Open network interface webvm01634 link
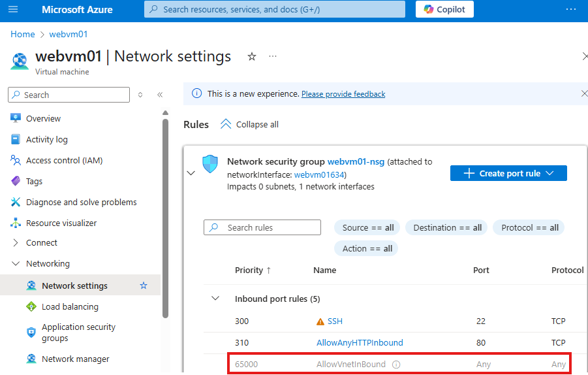The image size is (588, 375). click(x=319, y=174)
